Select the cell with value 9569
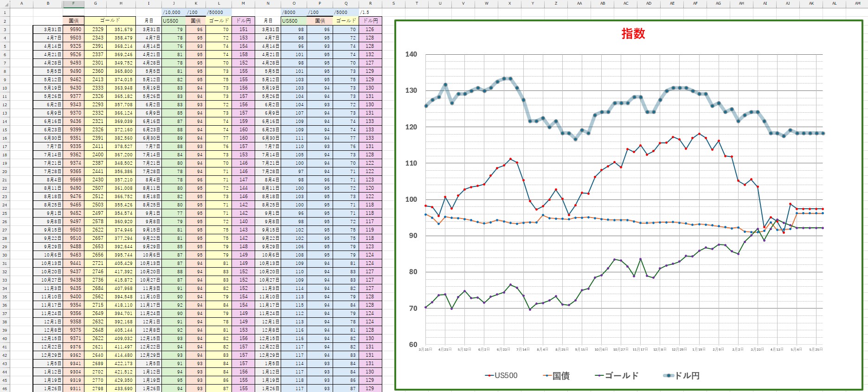The image size is (868, 392). [x=73, y=180]
